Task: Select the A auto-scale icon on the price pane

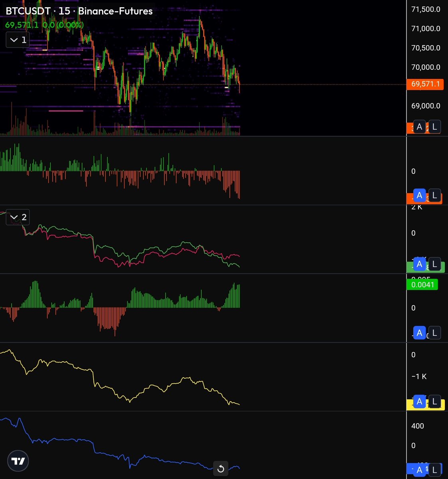Action: coord(419,127)
